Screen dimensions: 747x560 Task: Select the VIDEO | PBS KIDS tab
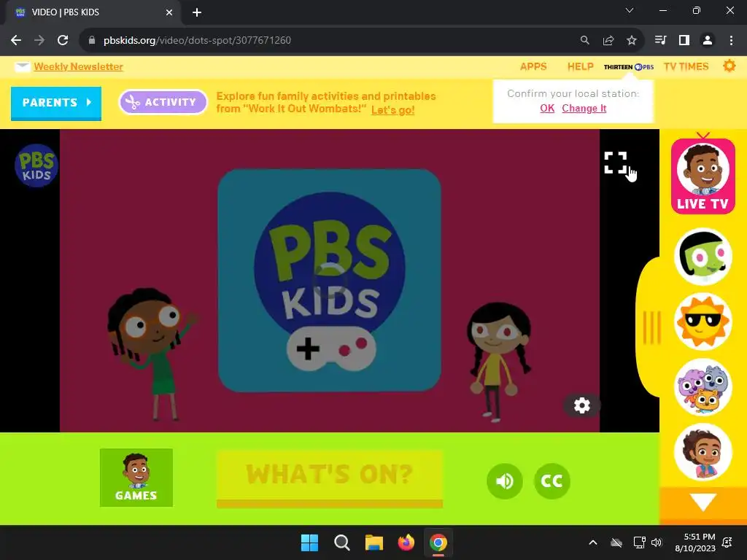coord(93,12)
